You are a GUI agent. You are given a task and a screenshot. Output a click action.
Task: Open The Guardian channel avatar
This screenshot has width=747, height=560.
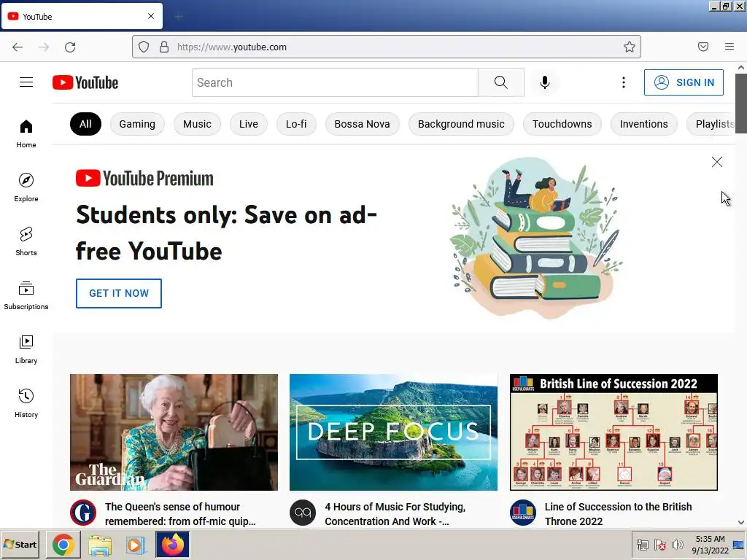83,513
